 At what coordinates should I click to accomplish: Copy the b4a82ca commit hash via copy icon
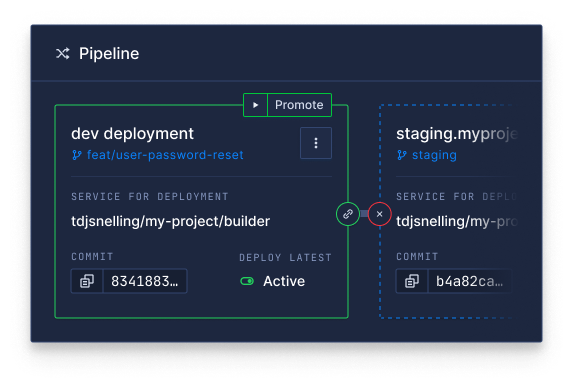[412, 281]
